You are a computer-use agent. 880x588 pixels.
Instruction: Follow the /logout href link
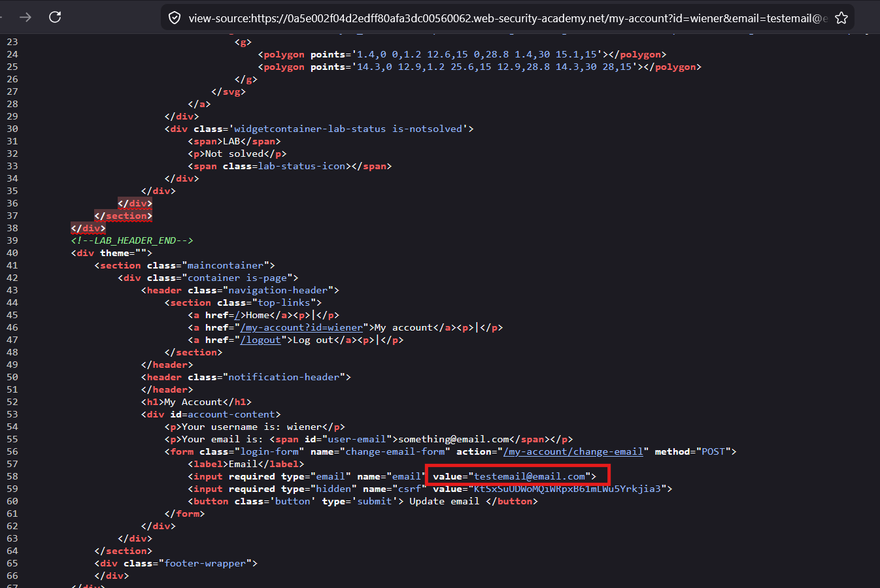(x=261, y=340)
